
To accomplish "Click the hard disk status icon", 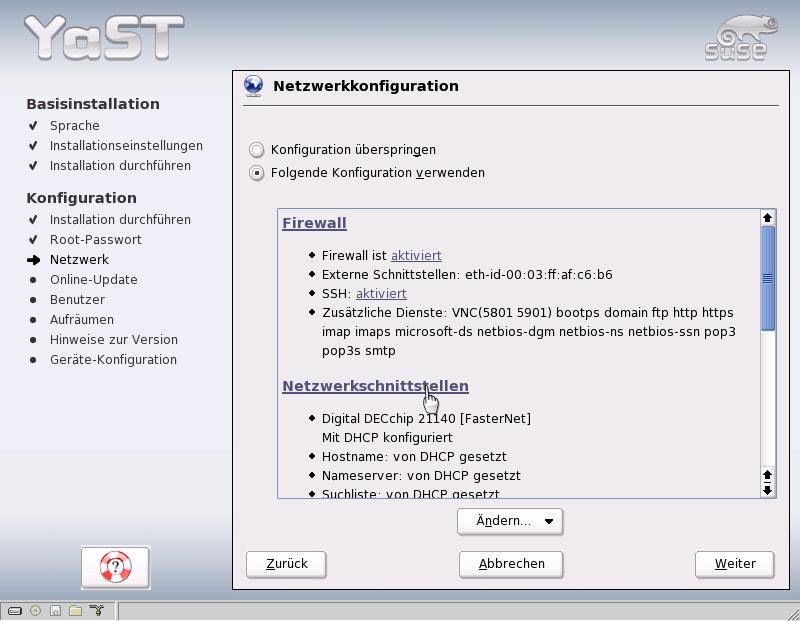I will coord(15,610).
